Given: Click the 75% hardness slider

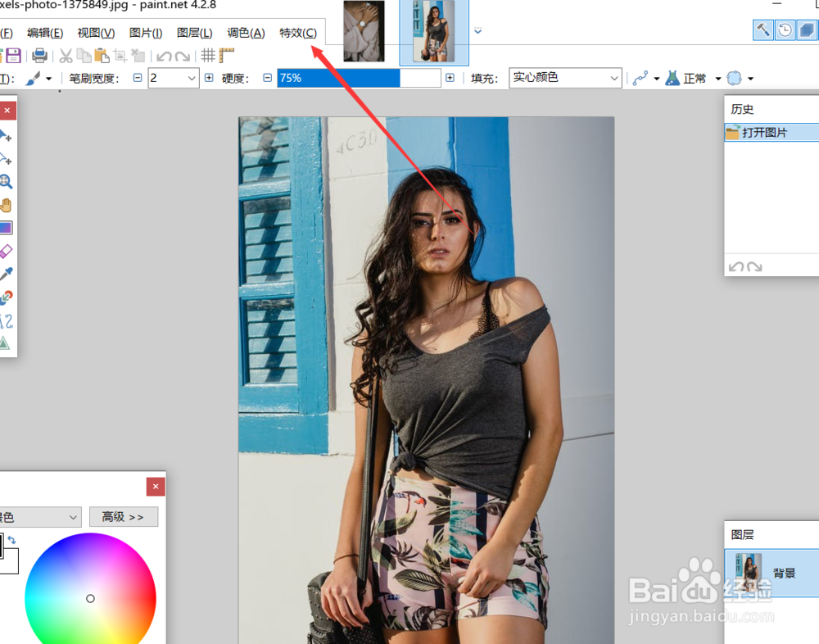Looking at the screenshot, I should coord(359,78).
